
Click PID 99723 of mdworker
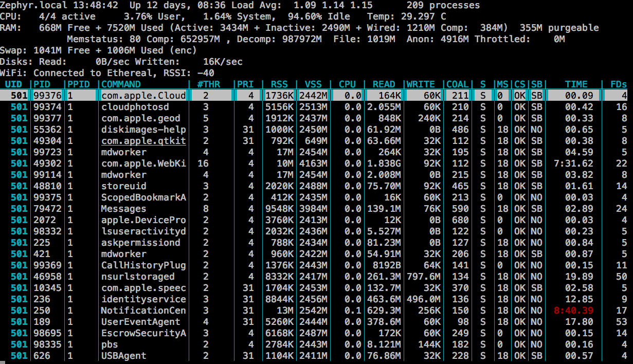[47, 152]
